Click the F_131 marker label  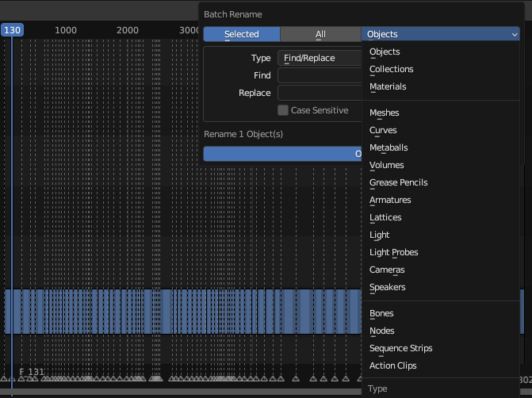coord(32,372)
